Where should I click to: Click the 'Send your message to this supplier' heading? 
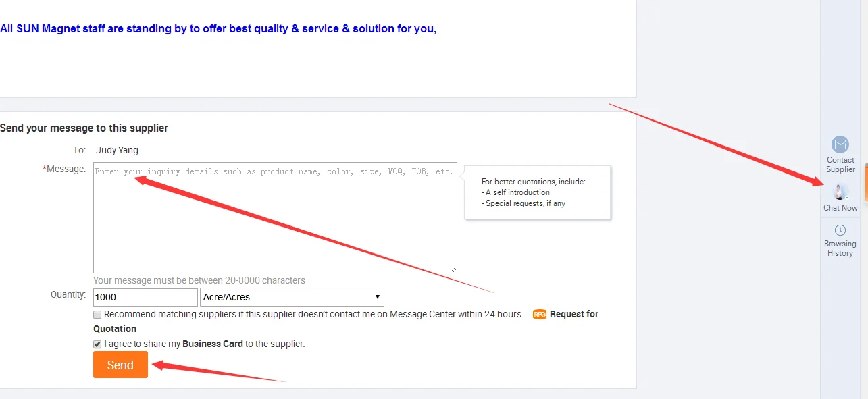tap(84, 128)
